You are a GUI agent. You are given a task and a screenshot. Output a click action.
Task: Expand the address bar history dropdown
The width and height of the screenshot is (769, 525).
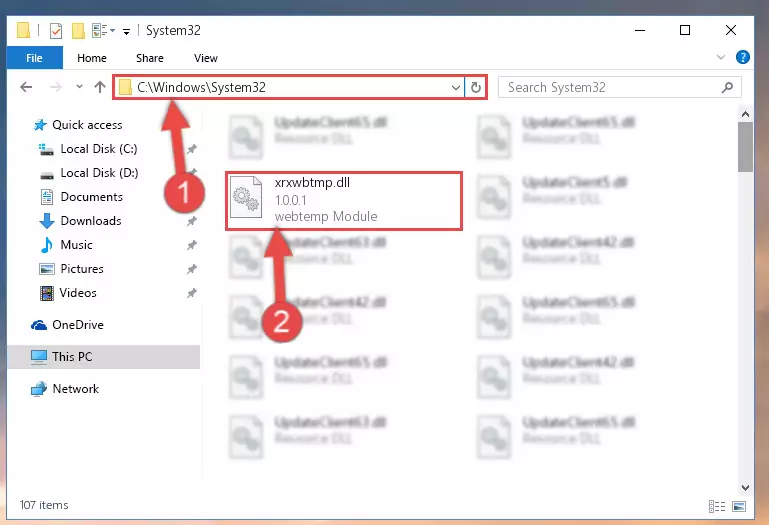click(x=456, y=88)
